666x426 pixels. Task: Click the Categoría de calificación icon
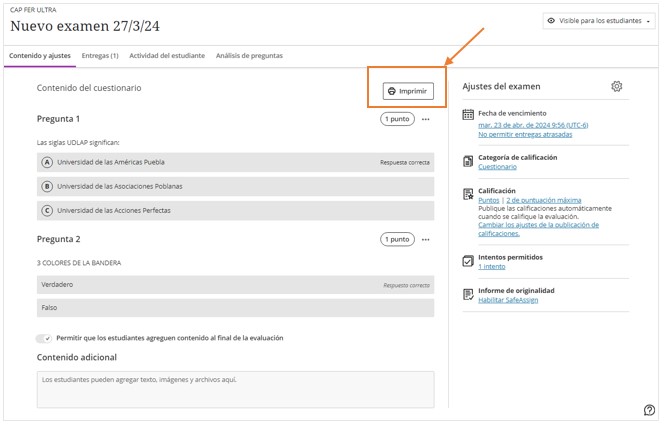click(468, 161)
